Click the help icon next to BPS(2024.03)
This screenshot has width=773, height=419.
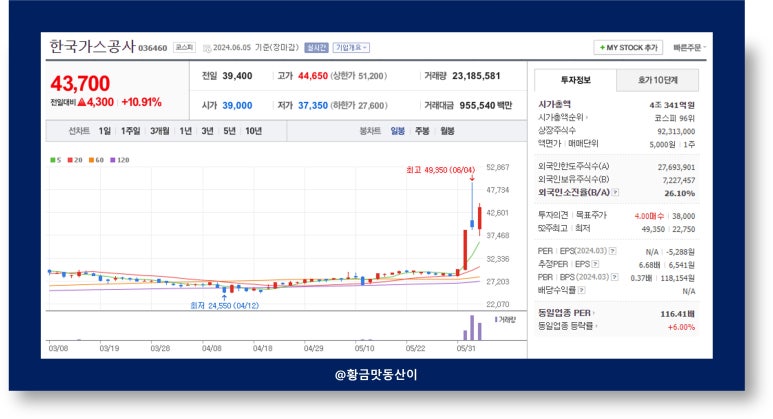614,277
